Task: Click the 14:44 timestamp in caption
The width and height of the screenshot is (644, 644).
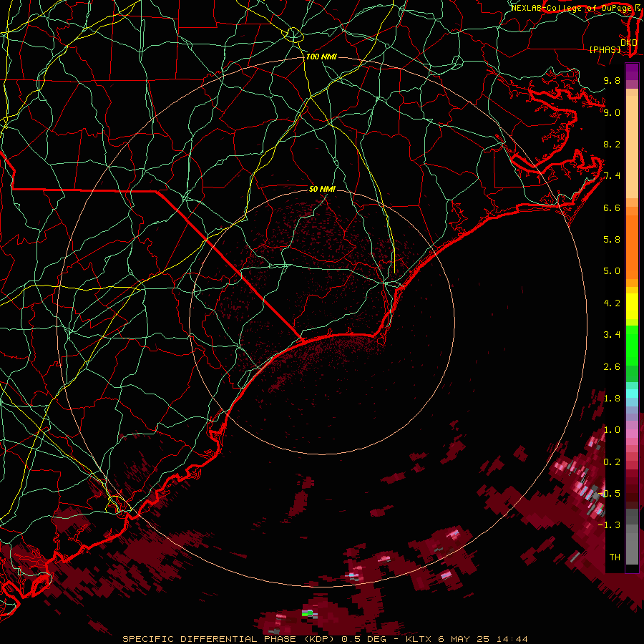Action: pyautogui.click(x=512, y=639)
